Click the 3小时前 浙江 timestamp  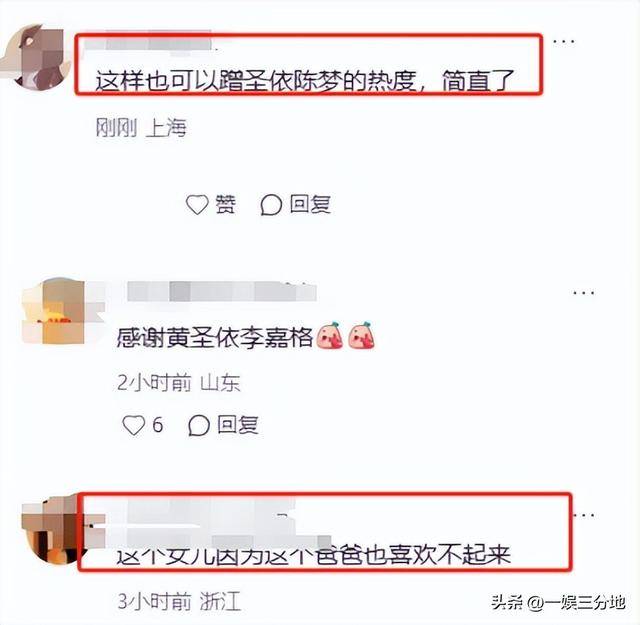[179, 601]
